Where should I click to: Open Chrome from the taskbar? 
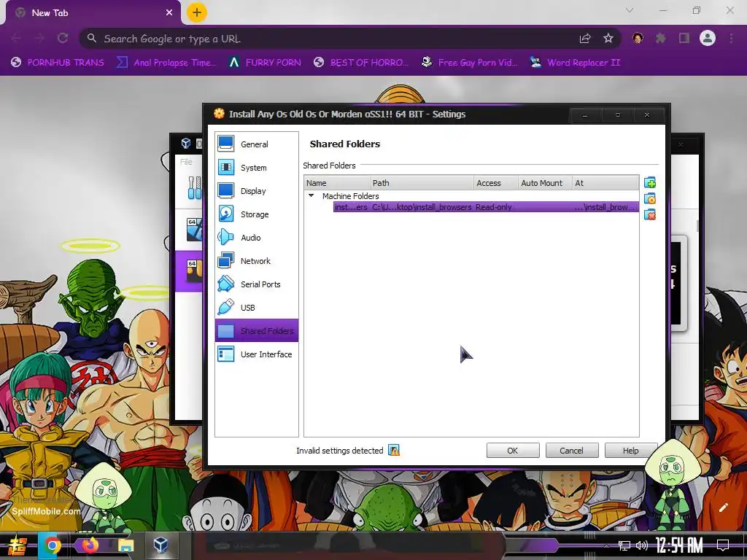coord(53,545)
